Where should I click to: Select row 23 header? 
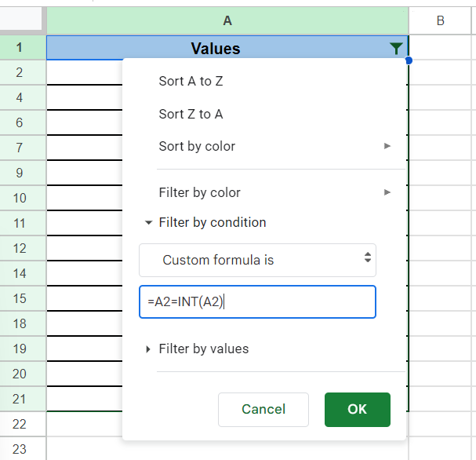pos(20,449)
